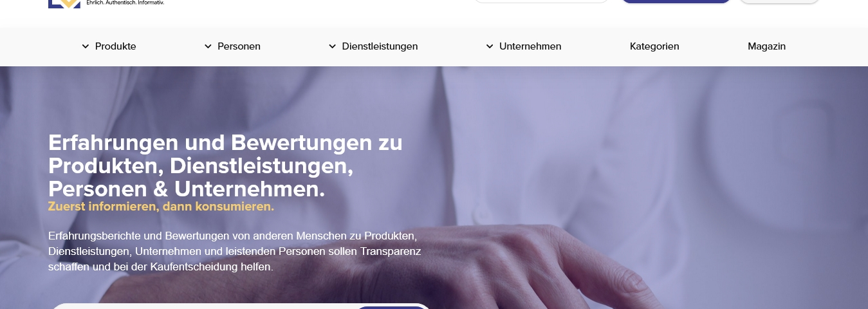868x309 pixels.
Task: Open the Dienstleistungen menu label
Action: coord(380,46)
